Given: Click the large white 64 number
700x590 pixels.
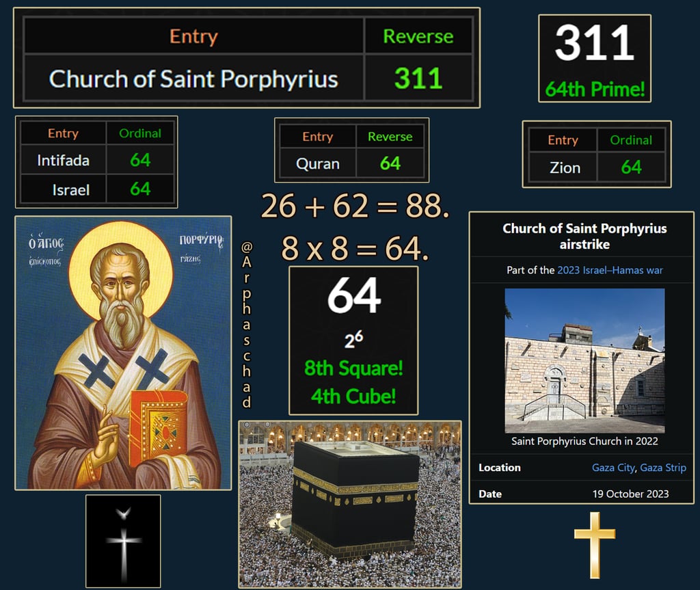Looking at the screenshot, I should click(354, 295).
